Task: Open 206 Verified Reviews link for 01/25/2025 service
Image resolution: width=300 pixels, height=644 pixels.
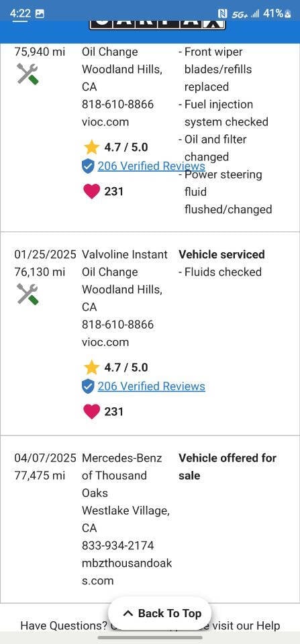Action: [x=151, y=386]
